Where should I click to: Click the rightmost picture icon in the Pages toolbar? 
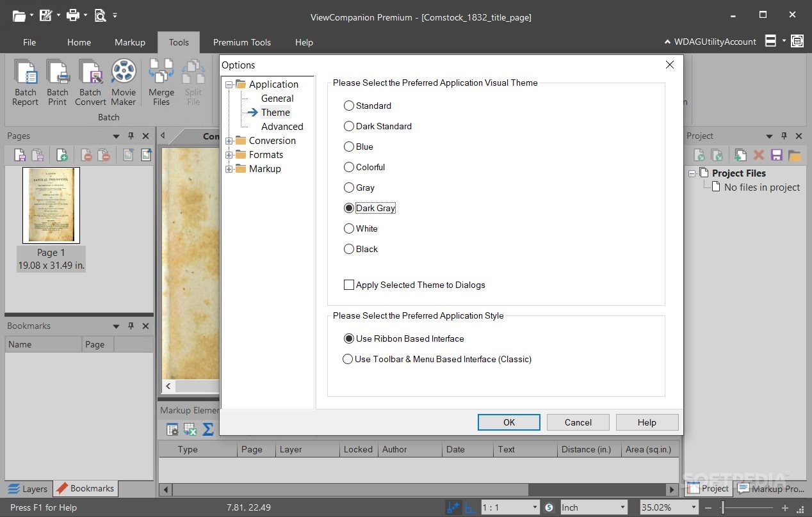click(x=146, y=155)
